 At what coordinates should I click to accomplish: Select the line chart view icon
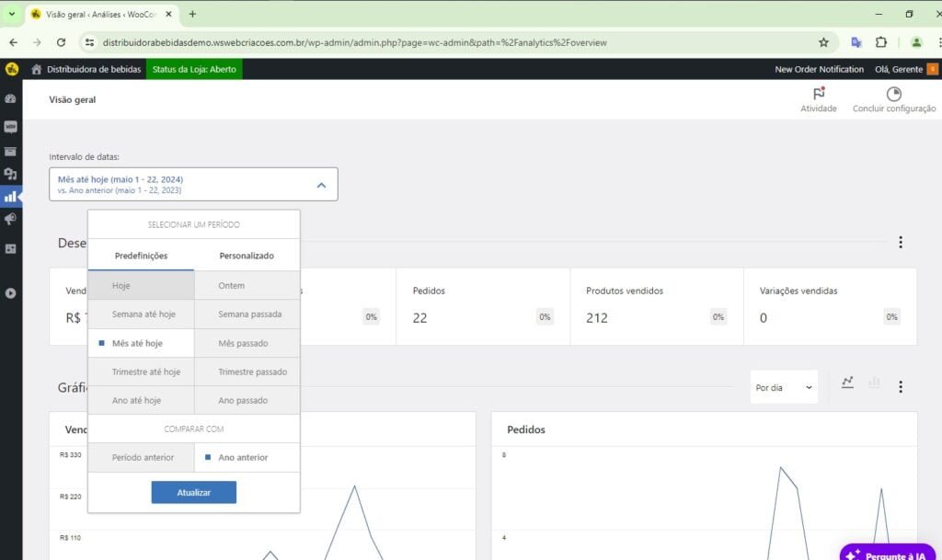click(847, 383)
